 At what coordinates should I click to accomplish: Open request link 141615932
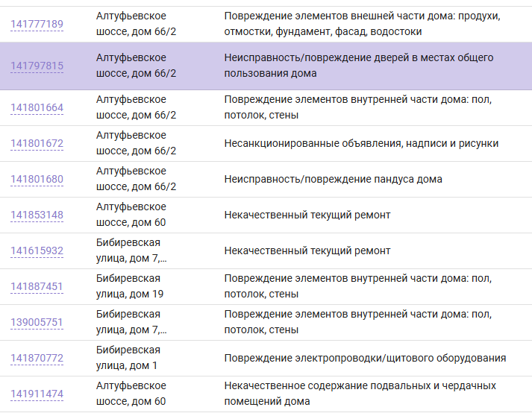[x=37, y=250]
